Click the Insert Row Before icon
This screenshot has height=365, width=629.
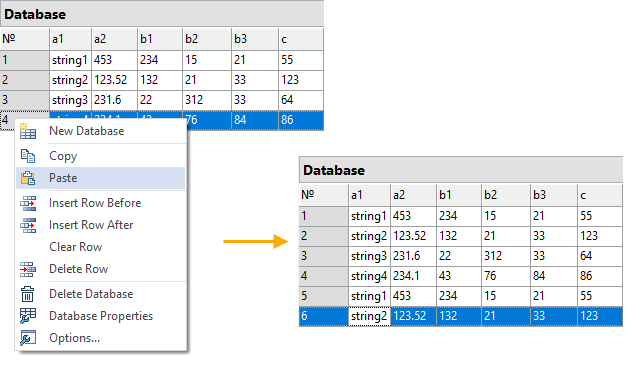tap(28, 203)
